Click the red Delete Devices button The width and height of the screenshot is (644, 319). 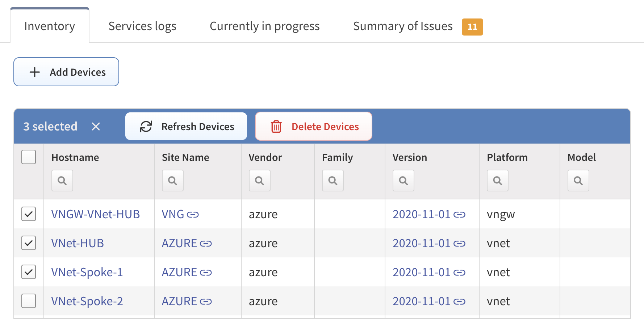pyautogui.click(x=314, y=126)
